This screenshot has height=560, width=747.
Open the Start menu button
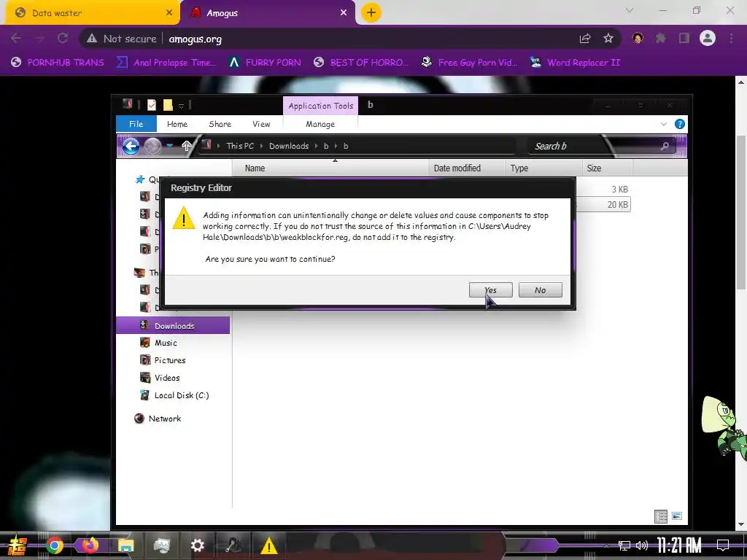tap(18, 545)
